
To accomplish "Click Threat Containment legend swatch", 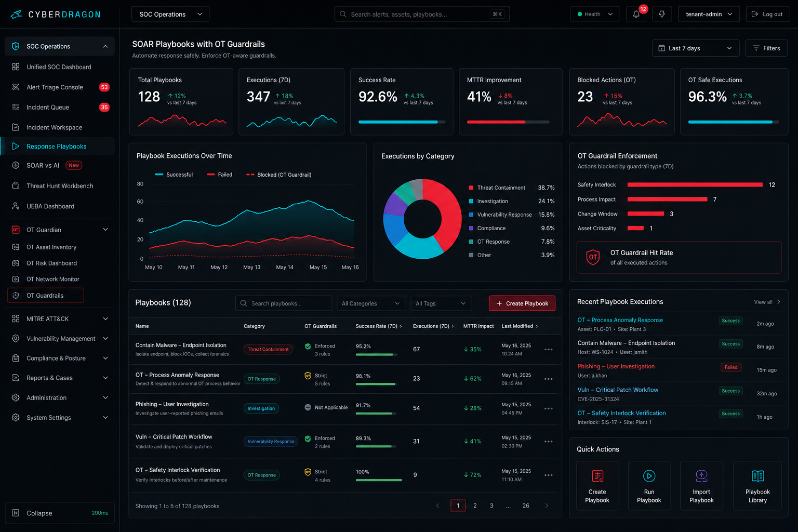I will pyautogui.click(x=471, y=188).
